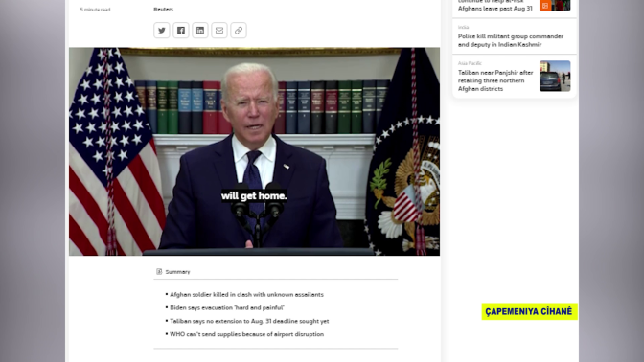Share article via Facebook icon

click(181, 31)
